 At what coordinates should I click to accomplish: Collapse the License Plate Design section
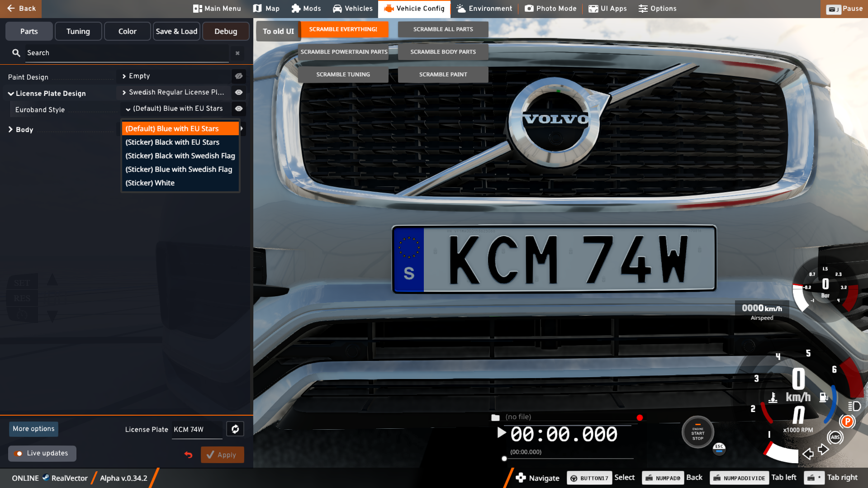pyautogui.click(x=11, y=94)
